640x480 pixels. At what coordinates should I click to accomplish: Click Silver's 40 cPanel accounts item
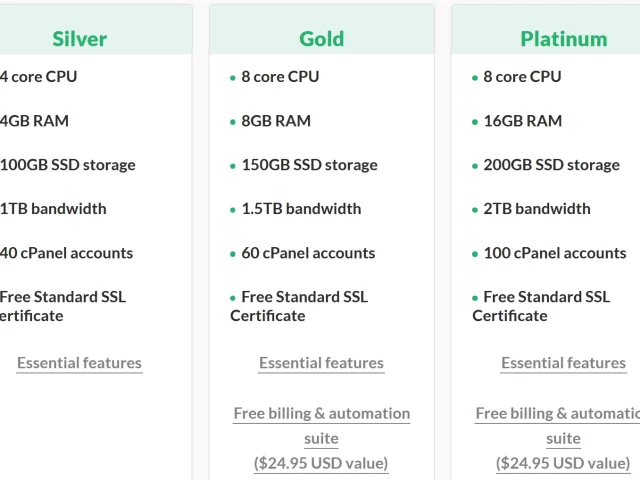coord(66,253)
